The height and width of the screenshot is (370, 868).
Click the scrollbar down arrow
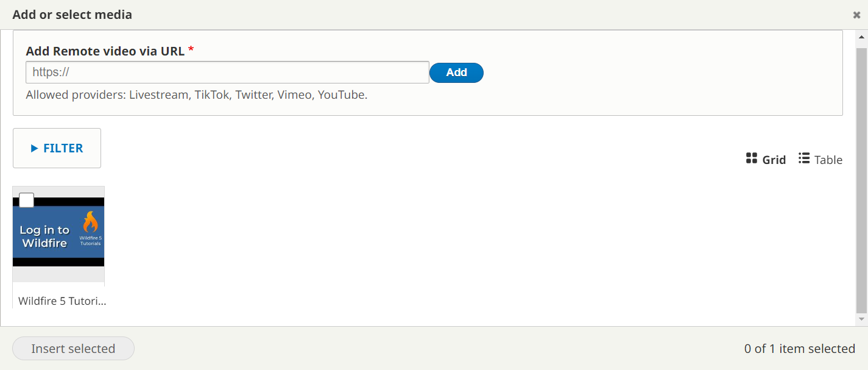coord(861,319)
